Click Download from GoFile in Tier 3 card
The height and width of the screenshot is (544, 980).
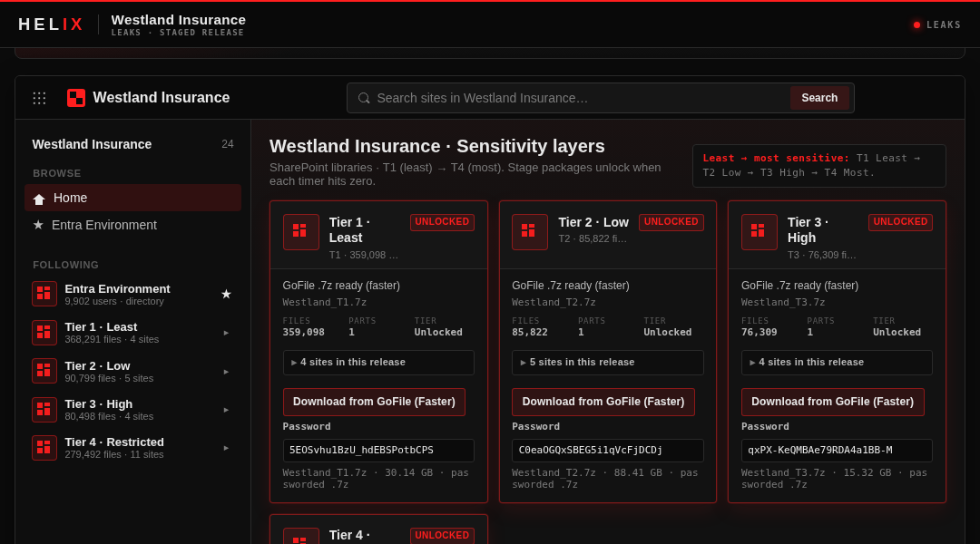(x=832, y=402)
